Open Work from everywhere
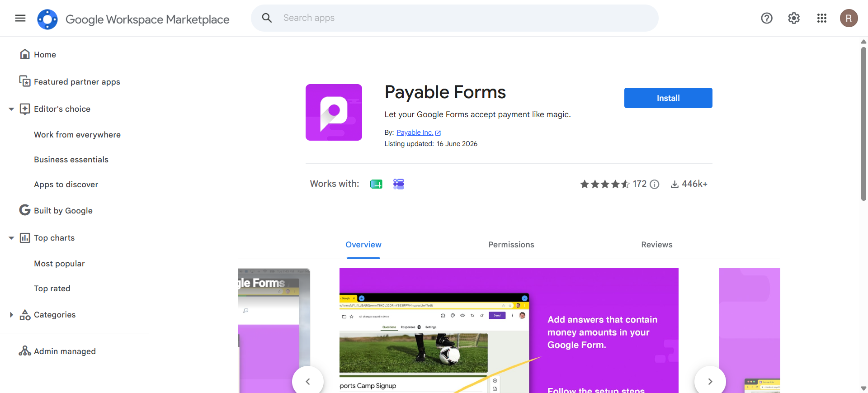Viewport: 868px width, 393px height. click(77, 135)
